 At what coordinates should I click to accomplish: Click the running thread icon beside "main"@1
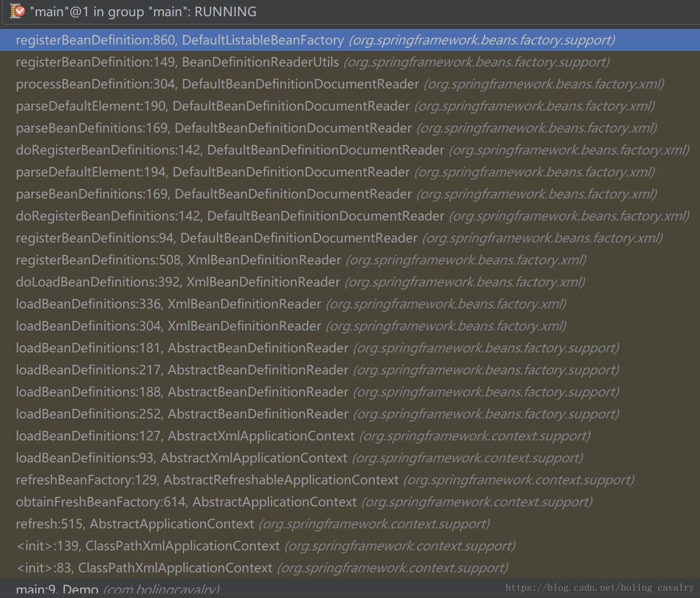click(17, 11)
